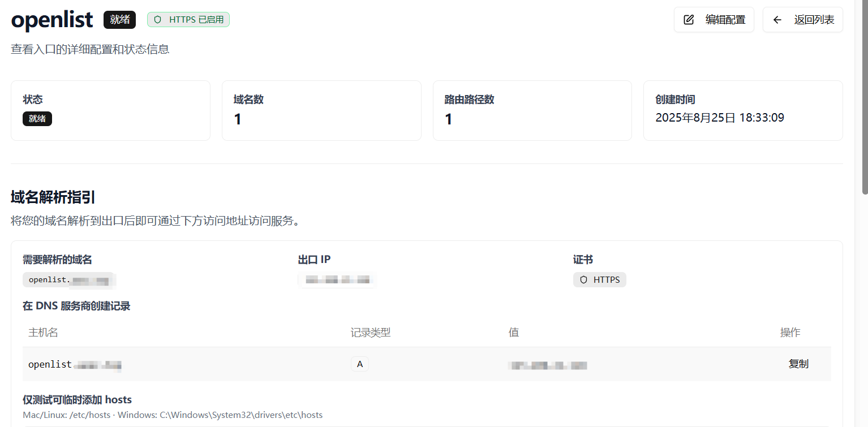The width and height of the screenshot is (868, 427).
Task: Click the 就绪 badge beside the openlist title
Action: [x=119, y=20]
